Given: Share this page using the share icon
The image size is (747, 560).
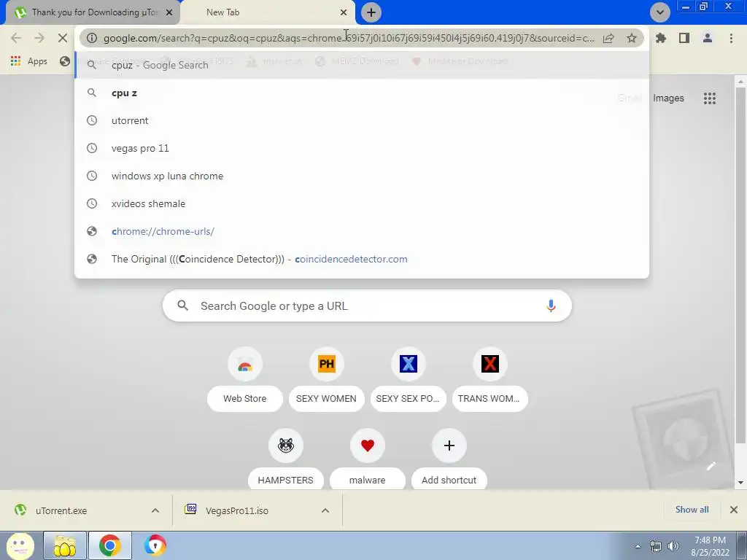Looking at the screenshot, I should (x=608, y=38).
